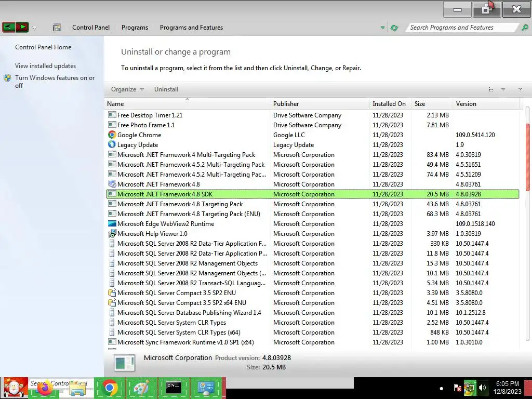Select SQL Server Database Publishing Wizard 1.4
Screen dimensions: 532x399
(313, 312)
